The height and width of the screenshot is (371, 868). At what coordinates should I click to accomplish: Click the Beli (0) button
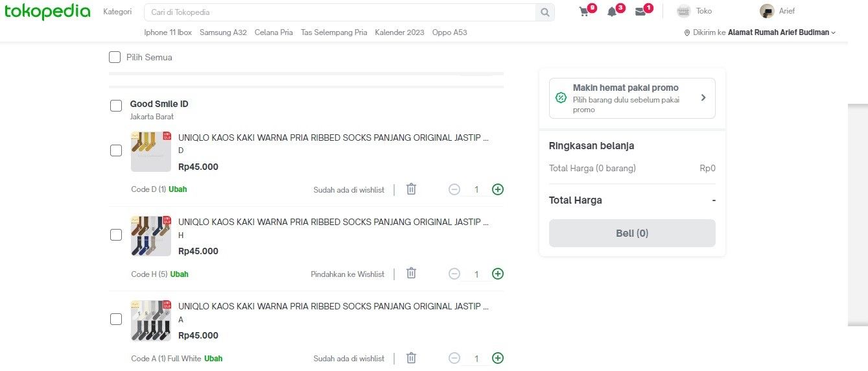[632, 233]
